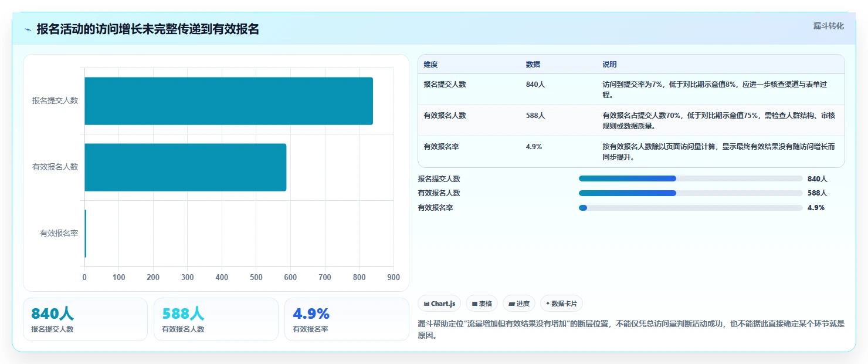The image size is (868, 364).
Task: Click the 报名提交人数 chart axis label
Action: (x=55, y=101)
